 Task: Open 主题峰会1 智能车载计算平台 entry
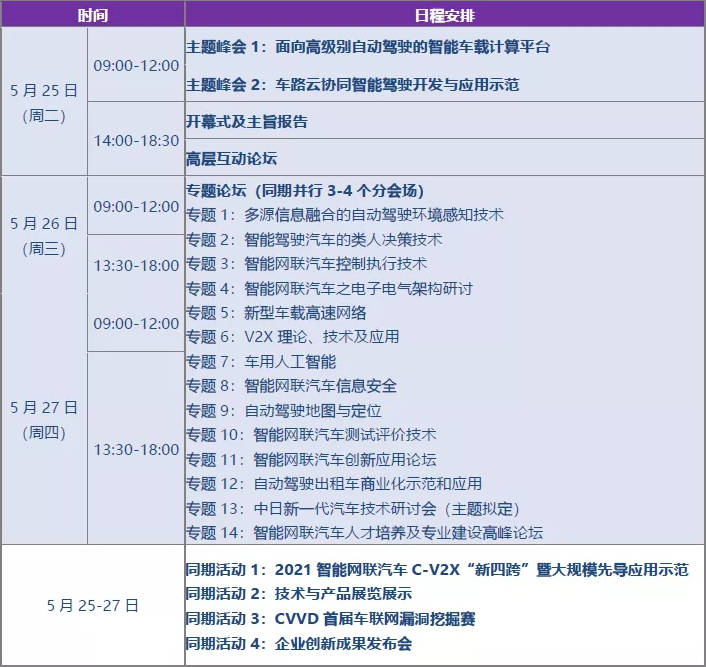pyautogui.click(x=367, y=47)
